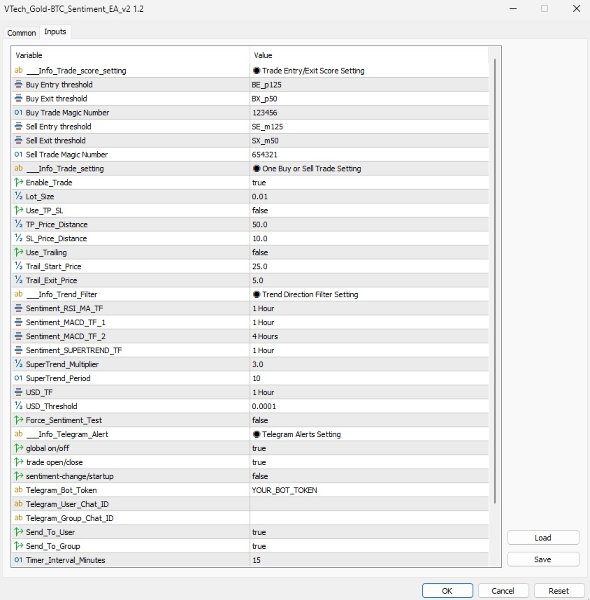
Task: Click the string icon beside ___Info_Trade_setting
Action: pos(18,168)
